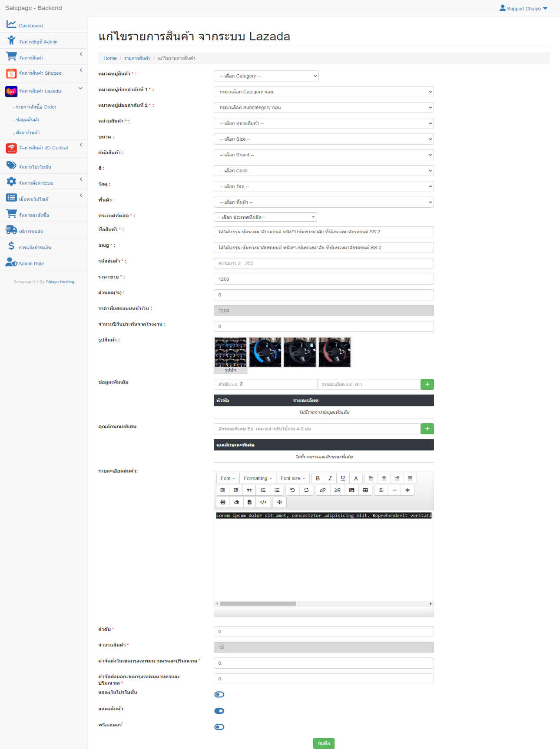Expand the เลือก Brand dropdown

(323, 155)
